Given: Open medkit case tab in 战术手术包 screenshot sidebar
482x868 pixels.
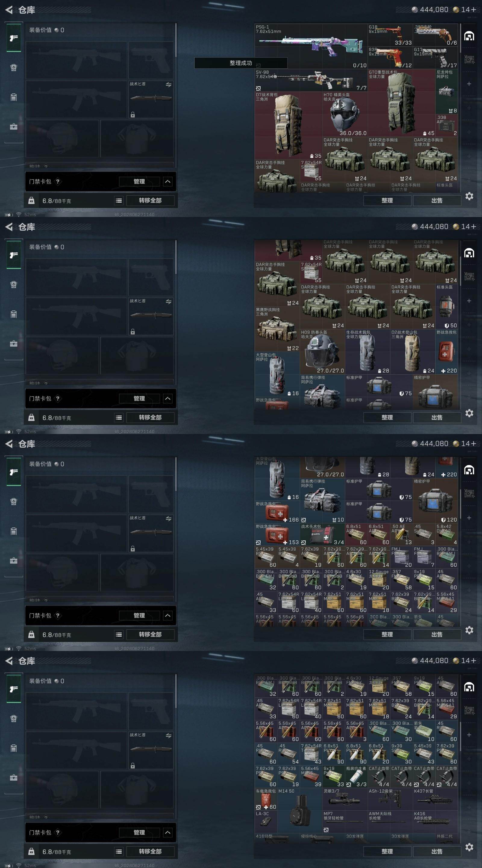Looking at the screenshot, I should 14,561.
